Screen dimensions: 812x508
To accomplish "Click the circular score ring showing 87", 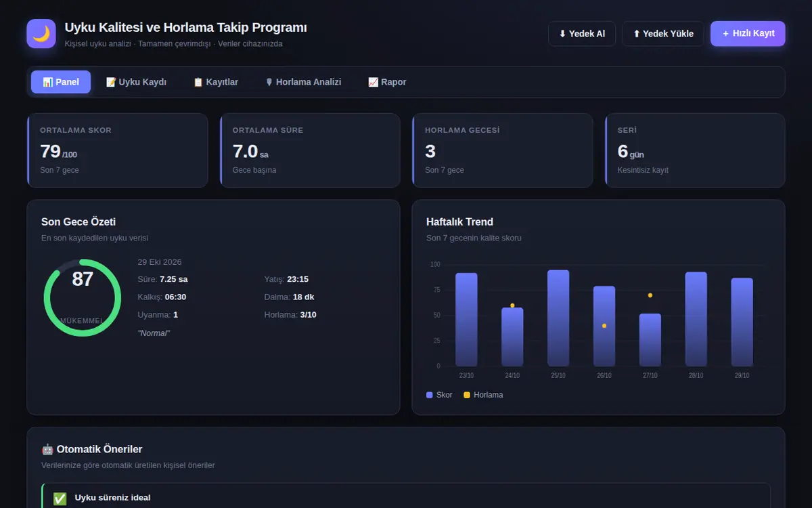I will (83, 297).
